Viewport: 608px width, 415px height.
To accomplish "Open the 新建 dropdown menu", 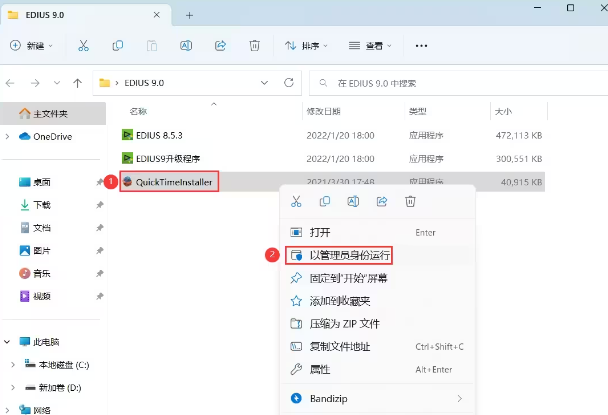I will pos(31,46).
